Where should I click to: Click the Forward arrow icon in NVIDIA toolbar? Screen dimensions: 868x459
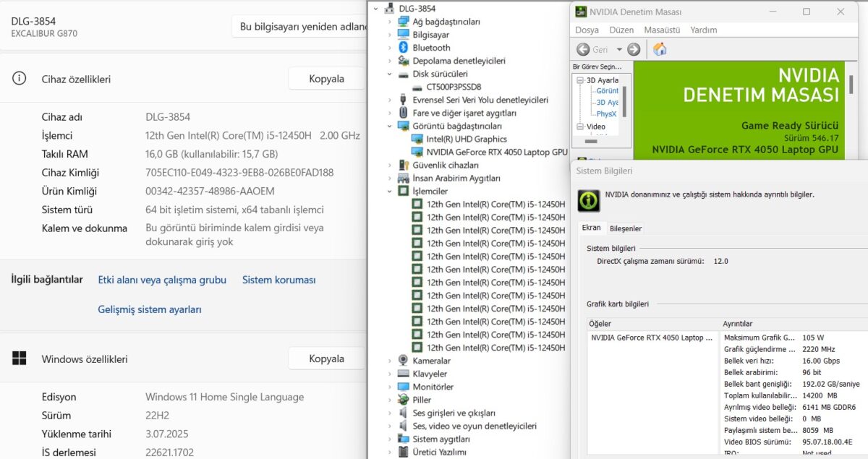click(634, 49)
